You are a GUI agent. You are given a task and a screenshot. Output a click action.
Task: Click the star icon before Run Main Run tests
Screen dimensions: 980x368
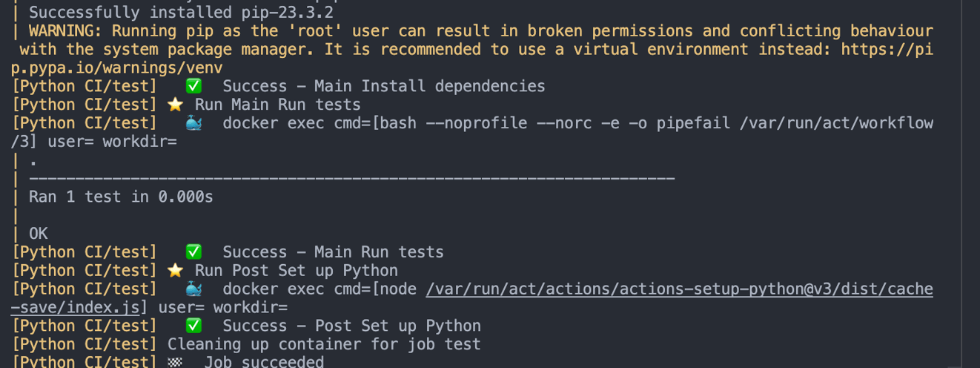[175, 105]
